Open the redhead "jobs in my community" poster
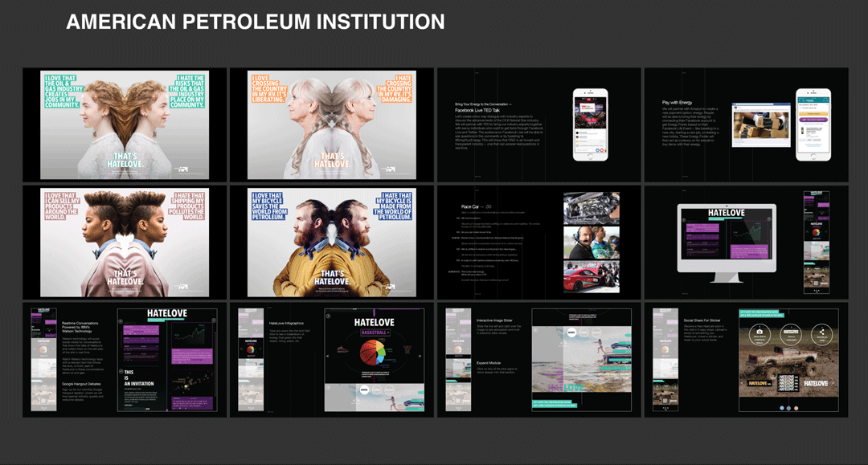Viewport: 868px width, 465px height. click(125, 125)
